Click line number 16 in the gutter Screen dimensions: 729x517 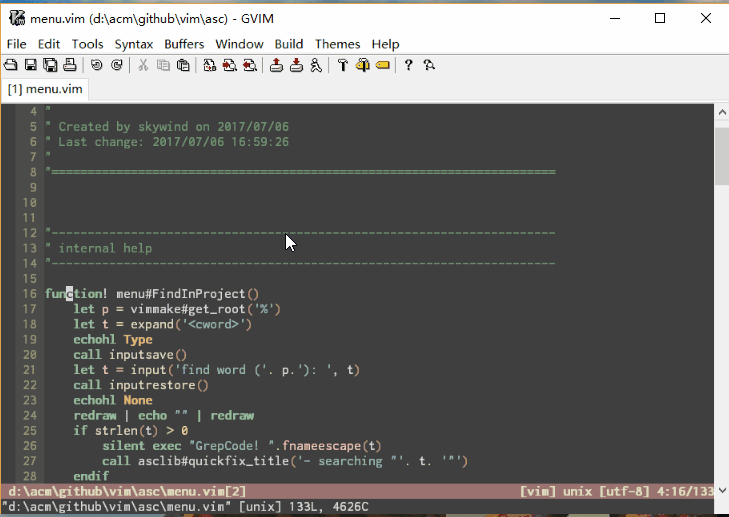29,294
